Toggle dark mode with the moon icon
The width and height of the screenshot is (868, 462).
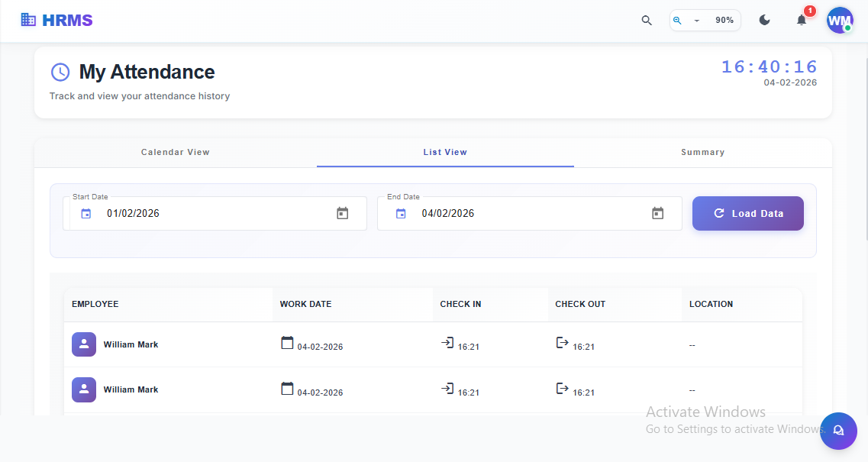[x=764, y=20]
